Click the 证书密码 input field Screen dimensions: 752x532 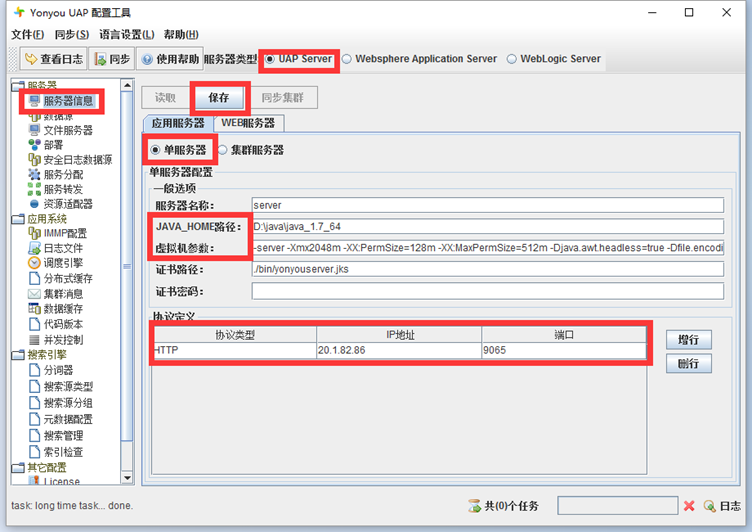487,291
